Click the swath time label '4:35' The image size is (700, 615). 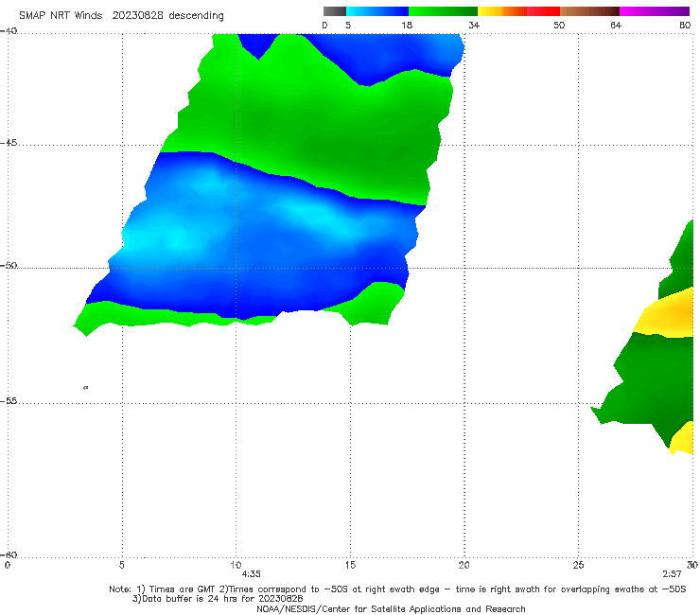tap(251, 574)
